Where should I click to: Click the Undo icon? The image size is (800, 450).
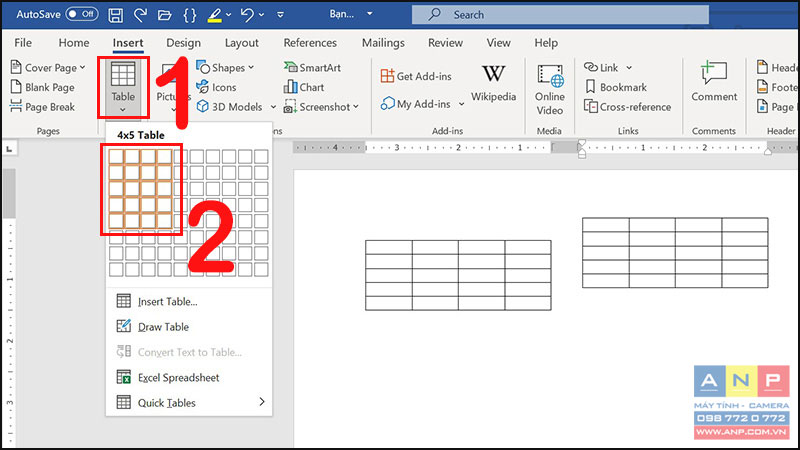(x=247, y=15)
